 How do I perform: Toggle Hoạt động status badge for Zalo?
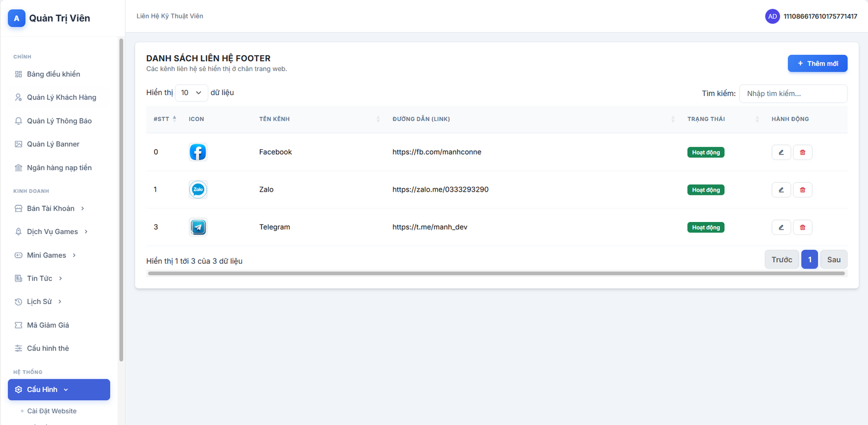[705, 190]
